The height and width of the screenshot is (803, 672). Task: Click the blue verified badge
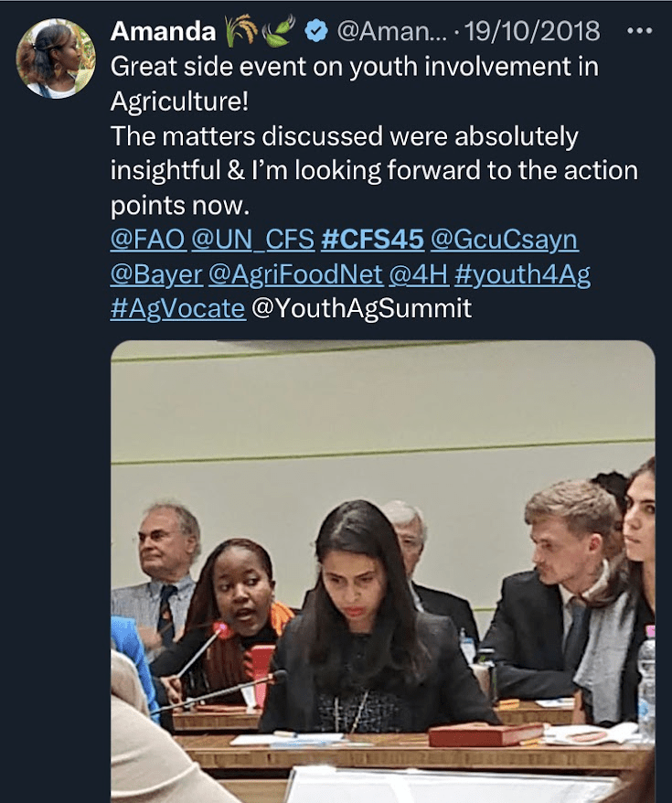pos(316,31)
